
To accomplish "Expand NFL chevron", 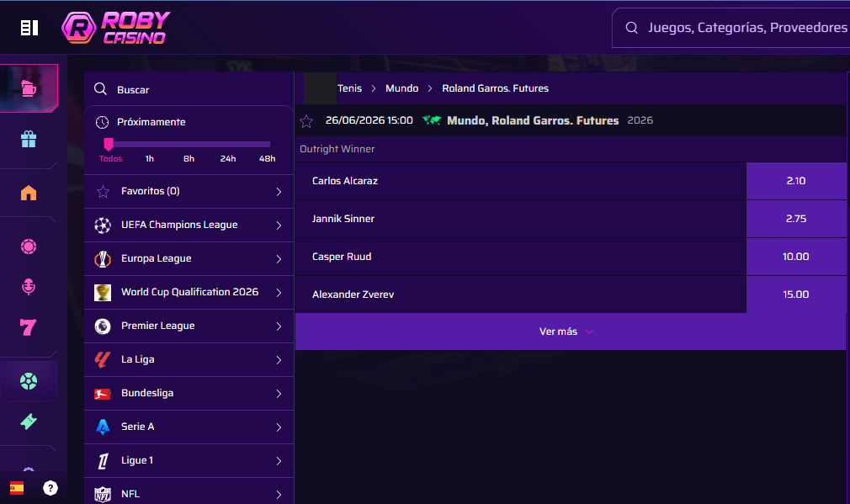I will click(x=279, y=495).
